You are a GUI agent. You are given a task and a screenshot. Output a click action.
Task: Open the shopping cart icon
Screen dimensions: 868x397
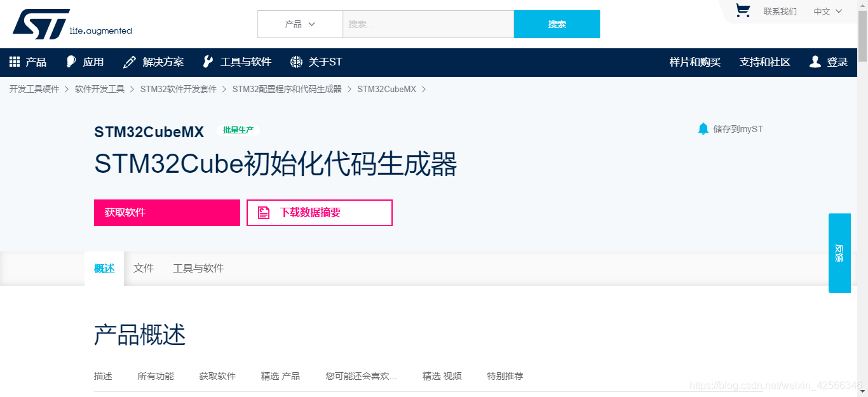743,10
